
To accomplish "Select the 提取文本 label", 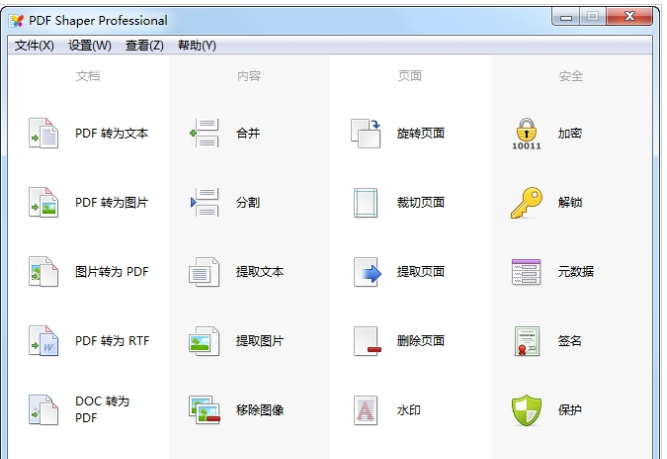I will (260, 271).
